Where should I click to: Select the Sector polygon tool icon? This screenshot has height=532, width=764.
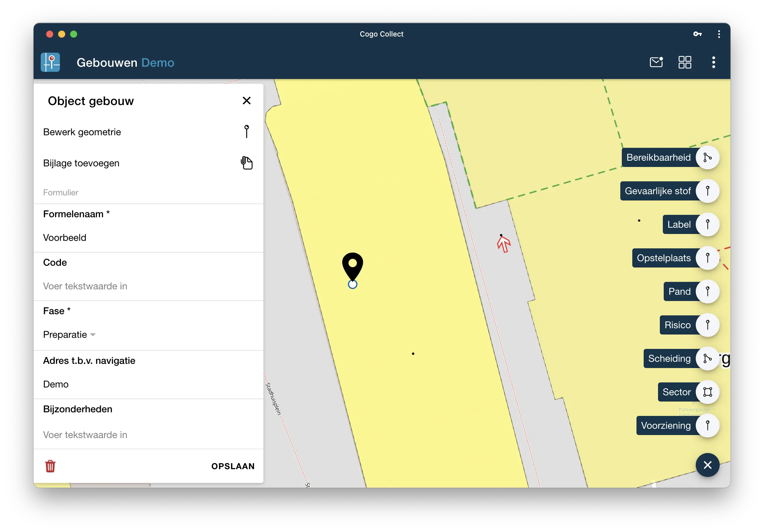(707, 392)
